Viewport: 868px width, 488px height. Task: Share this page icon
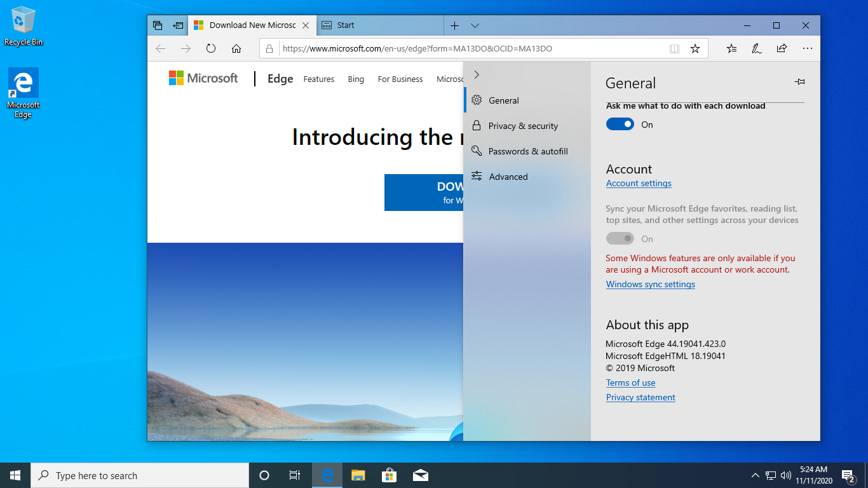coord(782,48)
